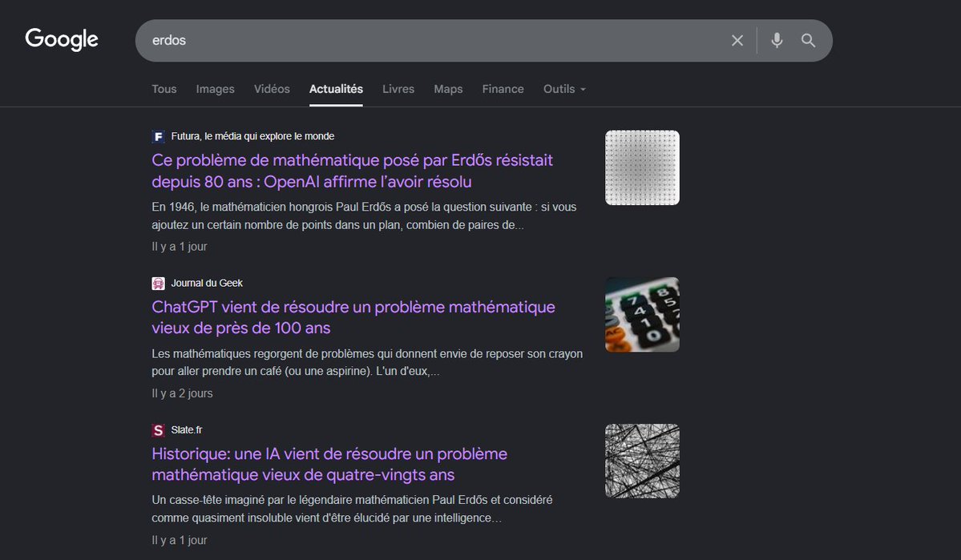
Task: Expand the Outils dropdown
Action: click(x=564, y=89)
